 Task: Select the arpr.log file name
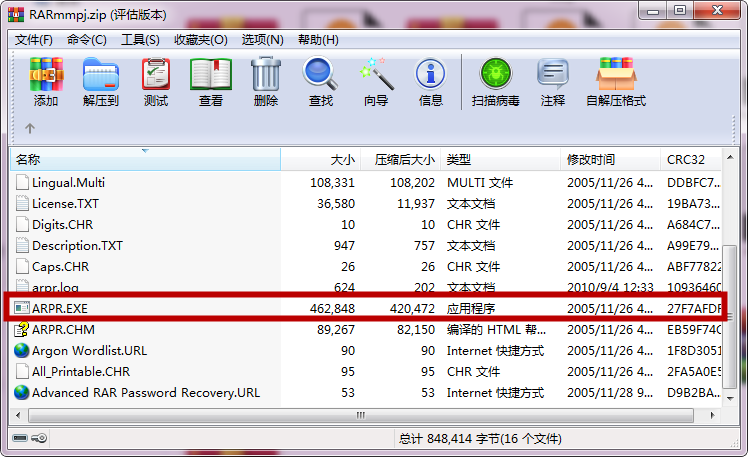click(55, 287)
